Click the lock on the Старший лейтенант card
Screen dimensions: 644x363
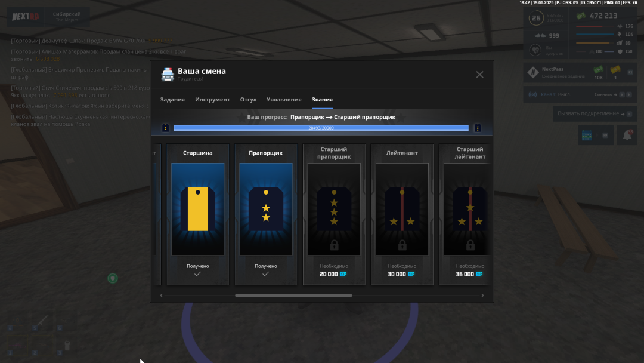pos(470,245)
